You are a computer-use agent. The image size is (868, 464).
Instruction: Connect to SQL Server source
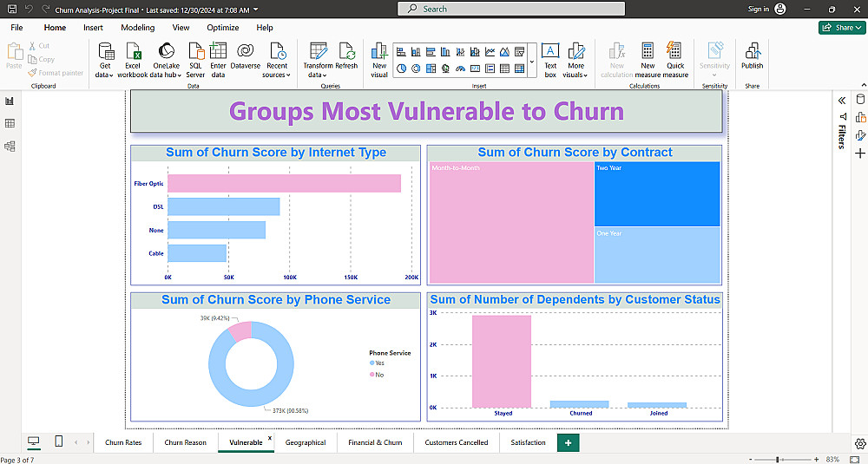click(195, 61)
